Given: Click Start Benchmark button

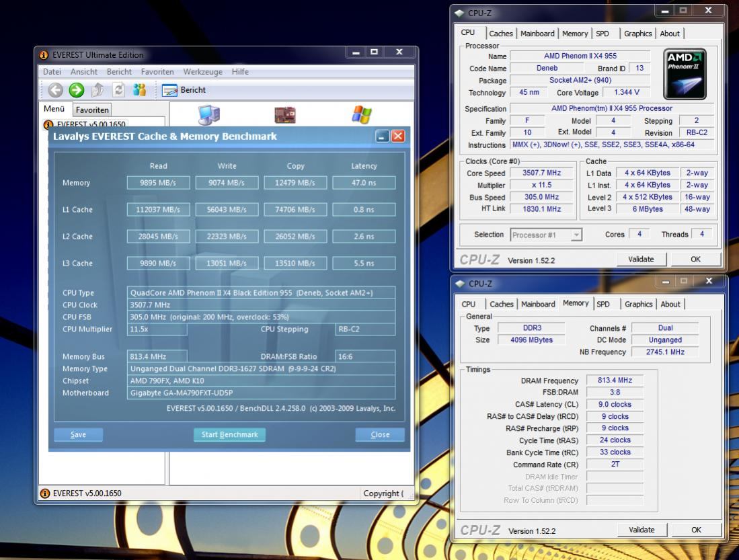Looking at the screenshot, I should [x=229, y=434].
